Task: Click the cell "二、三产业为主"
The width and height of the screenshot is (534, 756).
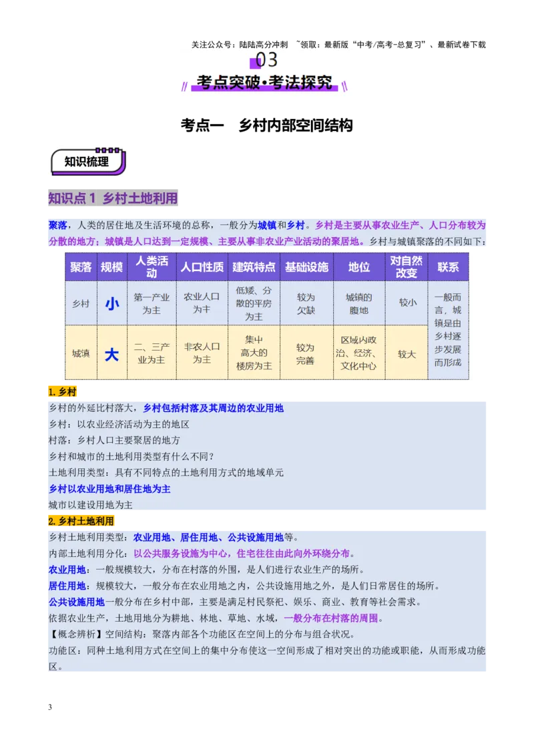Action: [x=152, y=353]
